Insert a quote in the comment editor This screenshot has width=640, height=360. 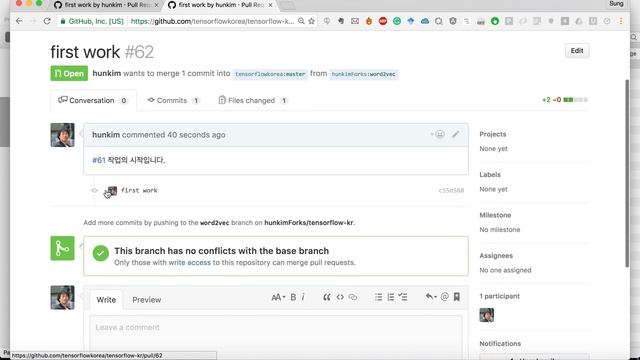coord(327,297)
